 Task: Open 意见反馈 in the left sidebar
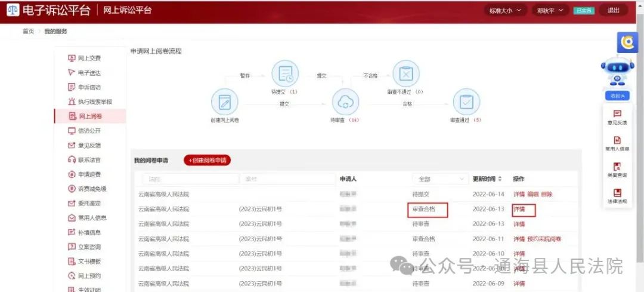point(84,145)
